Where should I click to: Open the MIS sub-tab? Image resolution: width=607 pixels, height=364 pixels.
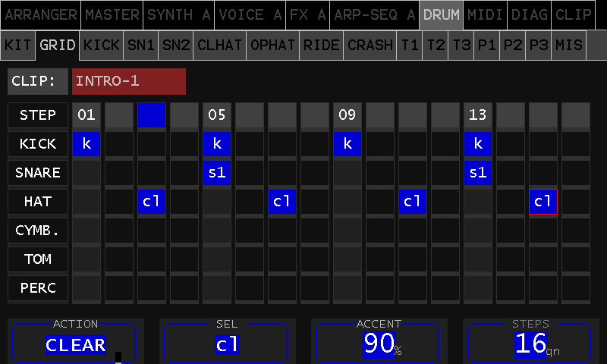click(568, 45)
